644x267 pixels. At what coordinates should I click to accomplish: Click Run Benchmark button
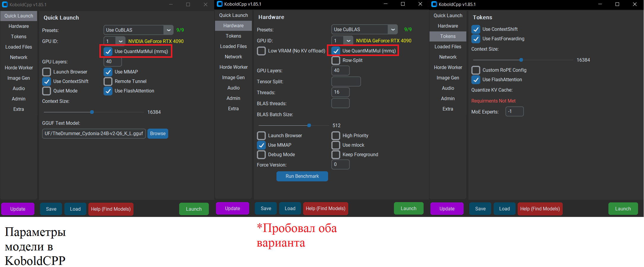click(x=302, y=176)
